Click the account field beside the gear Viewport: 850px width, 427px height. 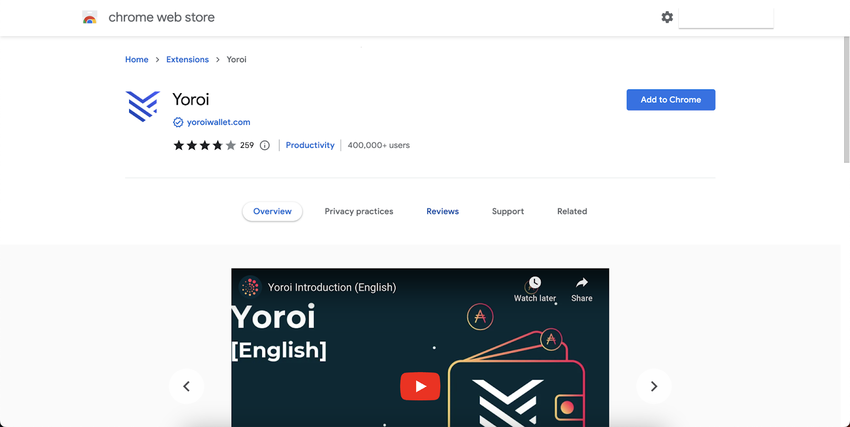coord(726,18)
